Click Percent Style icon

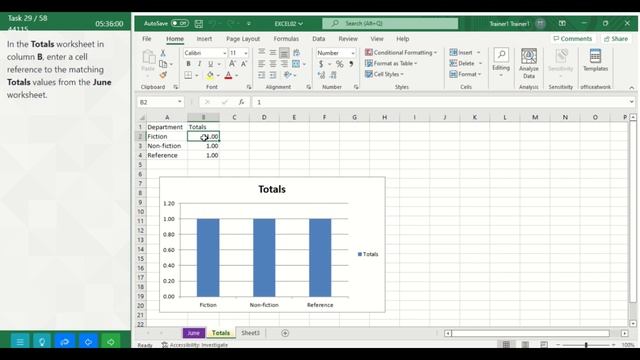(x=339, y=64)
